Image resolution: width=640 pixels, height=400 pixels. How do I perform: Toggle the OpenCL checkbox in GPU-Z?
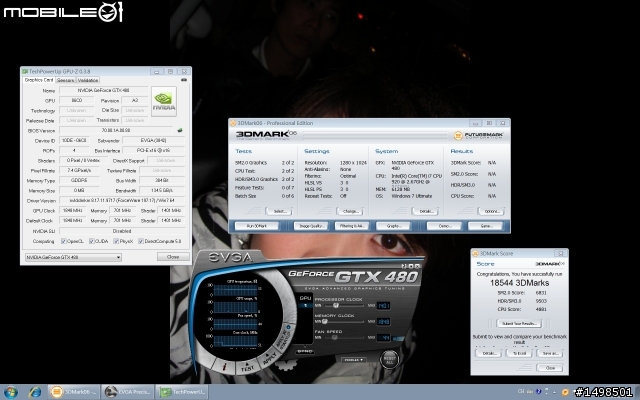point(64,241)
